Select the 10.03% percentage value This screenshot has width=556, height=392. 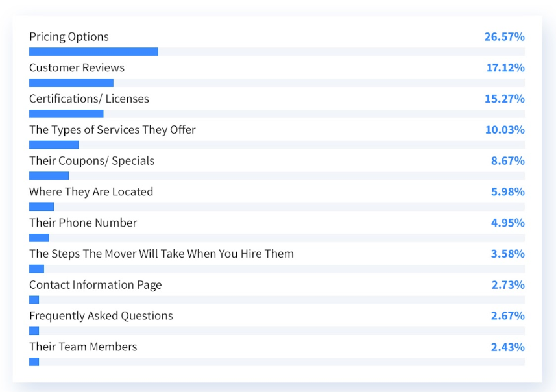coord(505,130)
